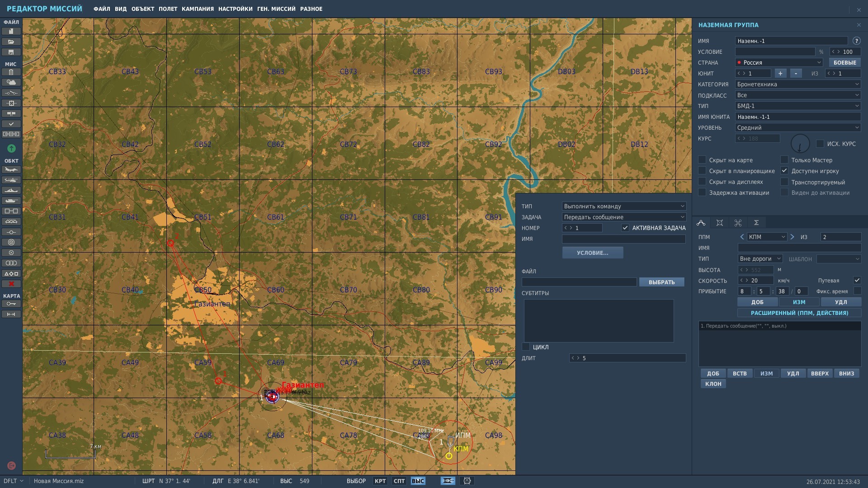
Task: Open action type 'Выполнить команду' dropdown
Action: pyautogui.click(x=624, y=206)
